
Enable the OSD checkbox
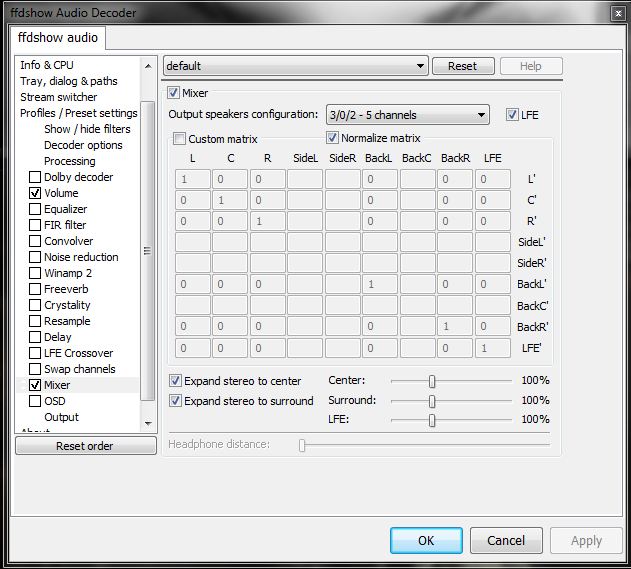click(35, 401)
